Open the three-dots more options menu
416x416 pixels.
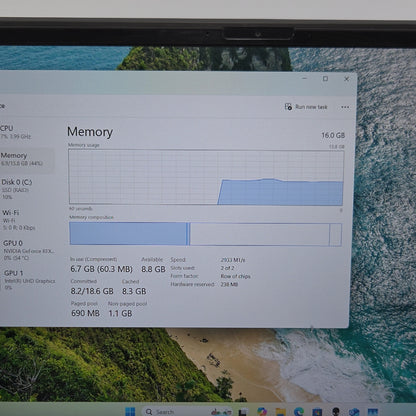(x=345, y=107)
